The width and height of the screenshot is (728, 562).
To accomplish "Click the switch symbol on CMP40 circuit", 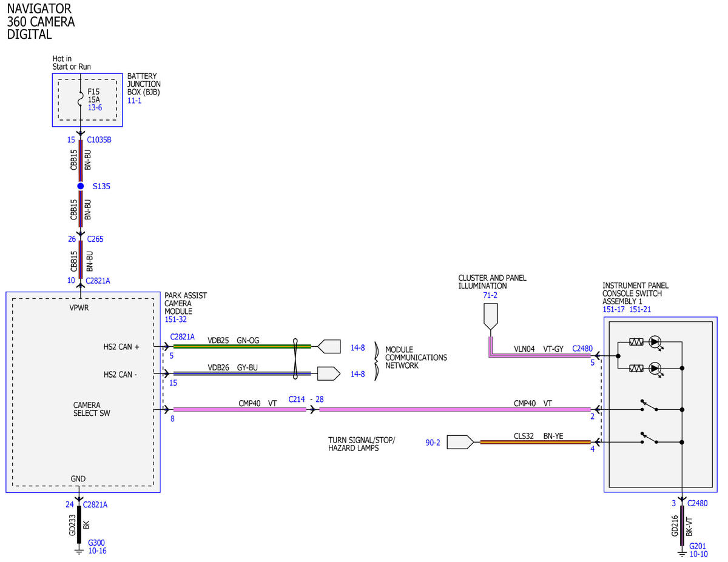I will 649,406.
